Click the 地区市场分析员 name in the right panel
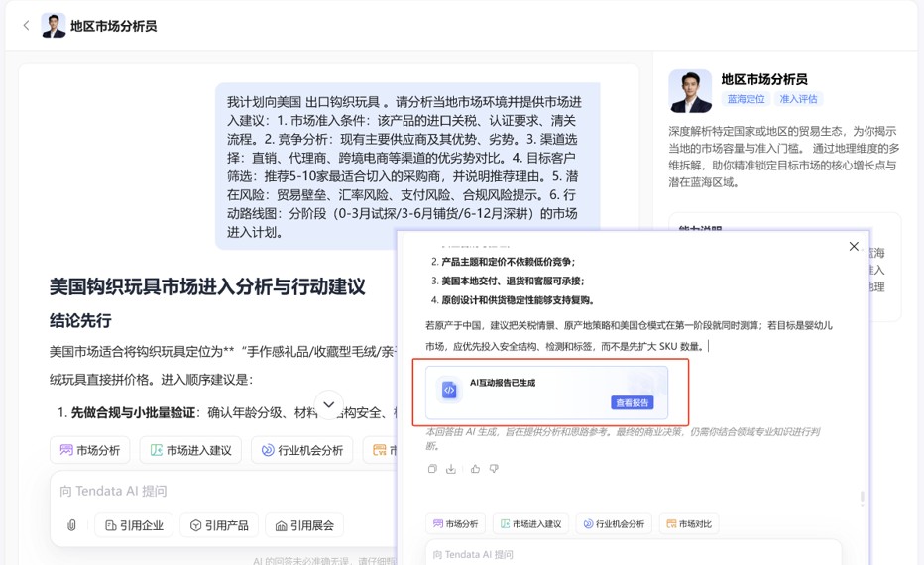The width and height of the screenshot is (924, 565). 764,79
